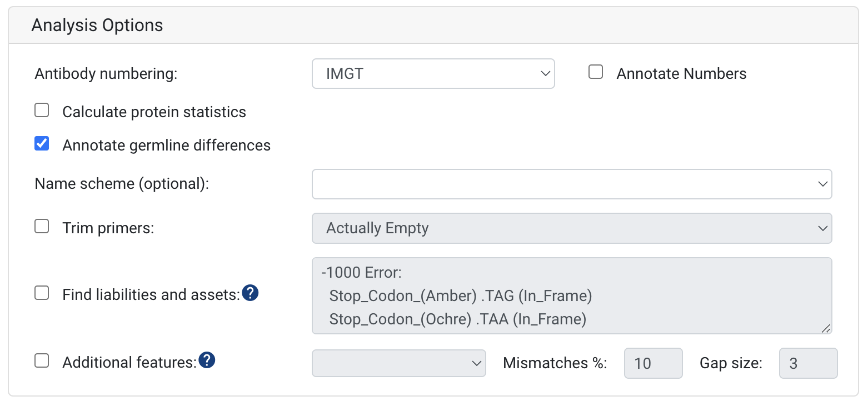Click the Annotate germline differences label
Viewport: 868px width, 401px height.
(x=166, y=146)
